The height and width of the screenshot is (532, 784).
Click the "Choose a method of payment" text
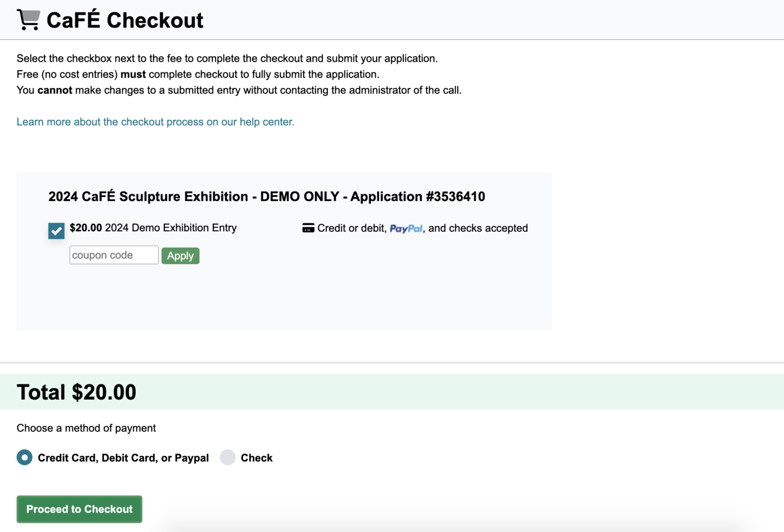point(86,428)
